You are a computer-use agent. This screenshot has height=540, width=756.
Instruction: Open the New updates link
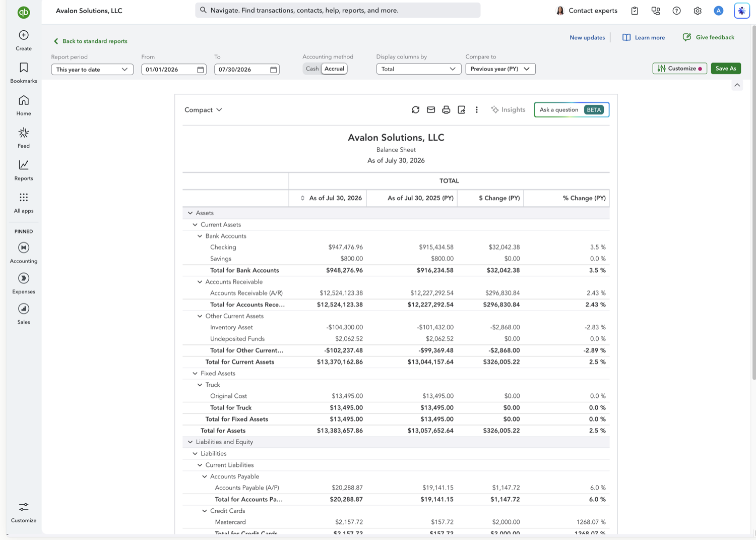pos(587,38)
